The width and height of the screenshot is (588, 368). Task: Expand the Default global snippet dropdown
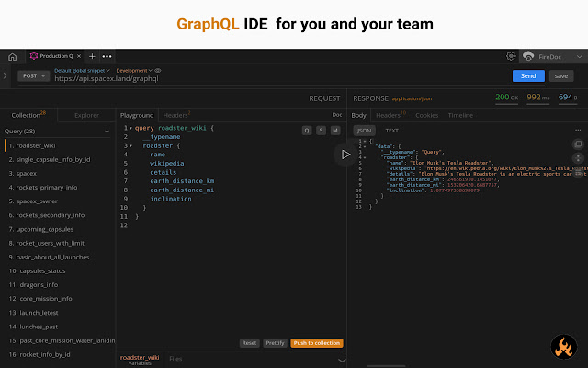point(83,70)
